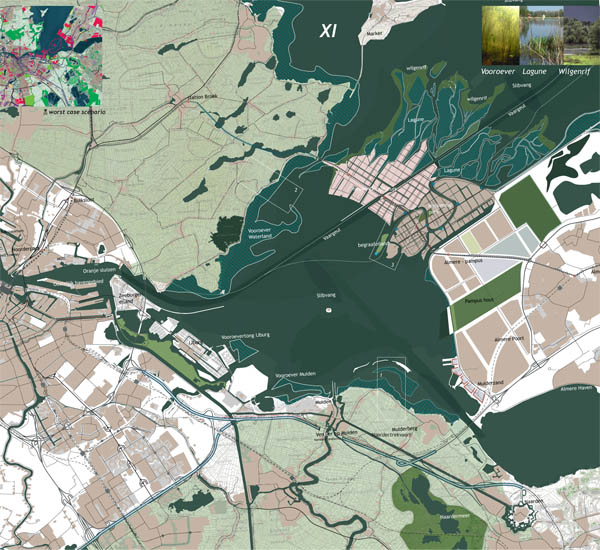Click the Naarden star-shaped fortress symbol
The image size is (600, 550).
pyautogui.click(x=518, y=517)
